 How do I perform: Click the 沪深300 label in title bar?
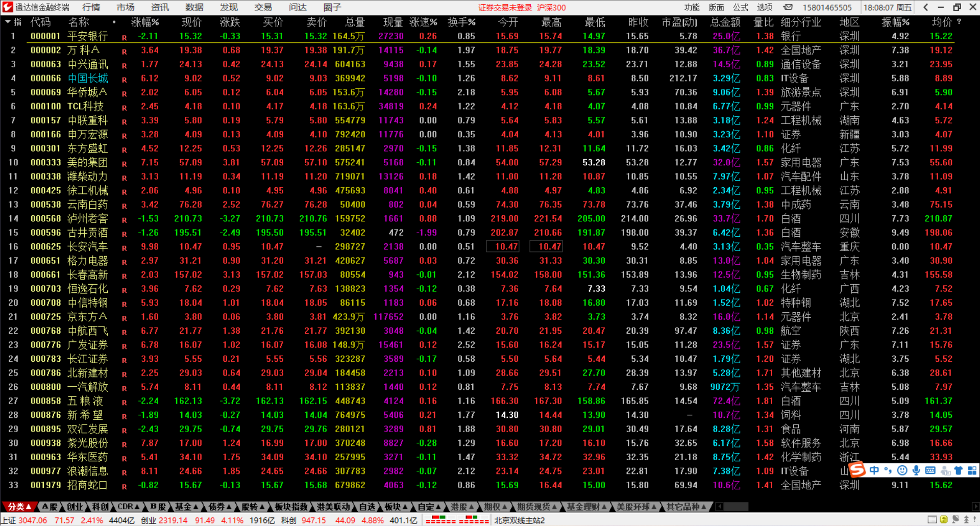click(x=551, y=8)
